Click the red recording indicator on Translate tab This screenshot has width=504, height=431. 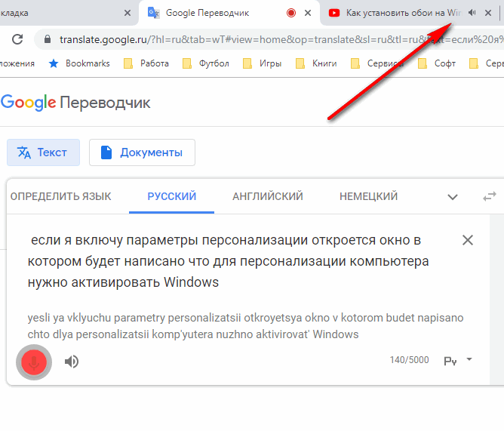291,13
